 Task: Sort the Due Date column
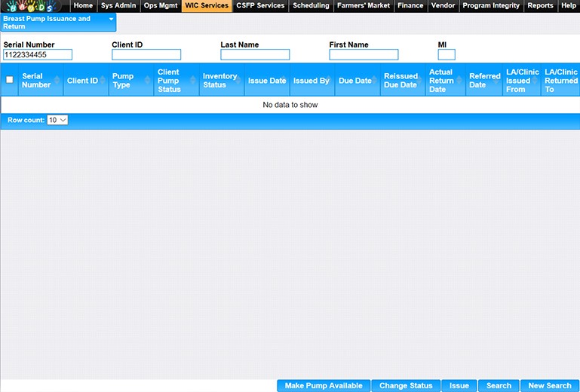355,81
